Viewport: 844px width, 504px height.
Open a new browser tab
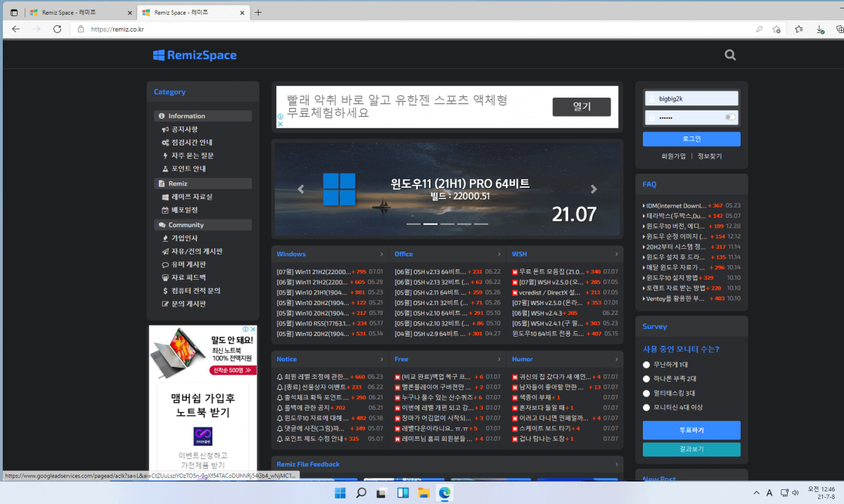[x=258, y=13]
